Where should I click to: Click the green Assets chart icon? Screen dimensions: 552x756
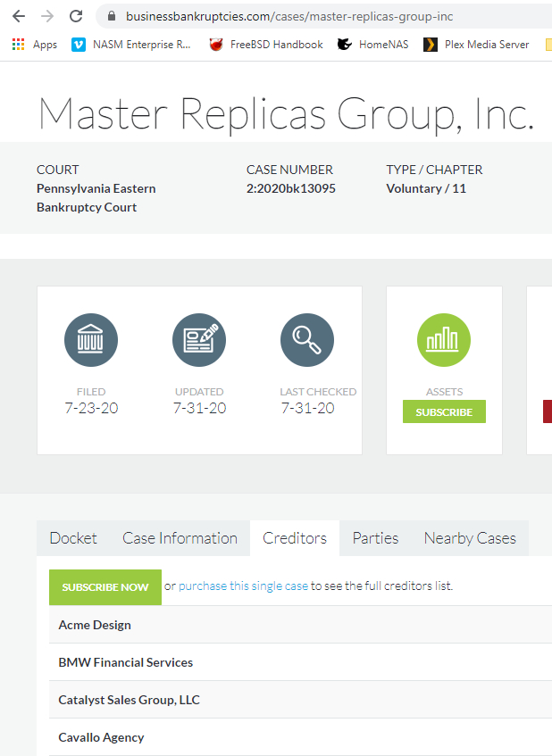[443, 340]
